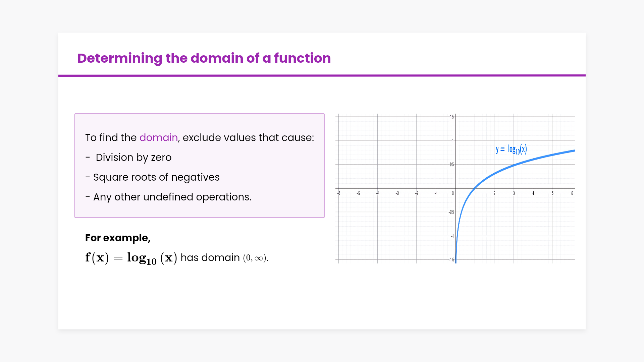This screenshot has height=362, width=644.
Task: Select the "Division by zero" bullet line
Action: pos(133,157)
